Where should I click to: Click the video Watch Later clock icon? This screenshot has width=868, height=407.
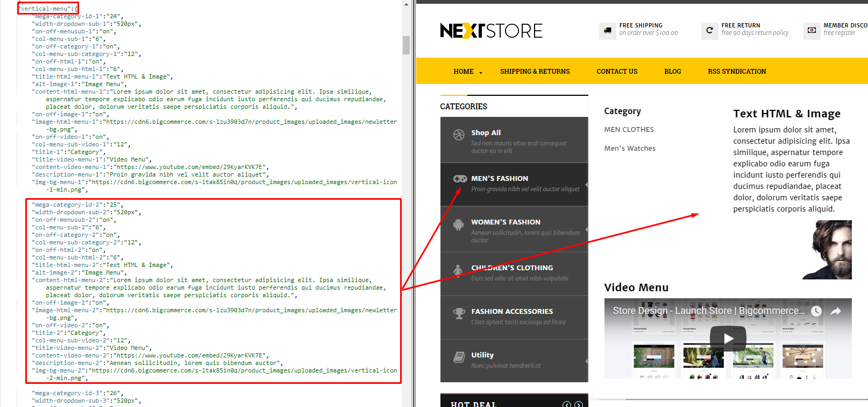pos(816,311)
